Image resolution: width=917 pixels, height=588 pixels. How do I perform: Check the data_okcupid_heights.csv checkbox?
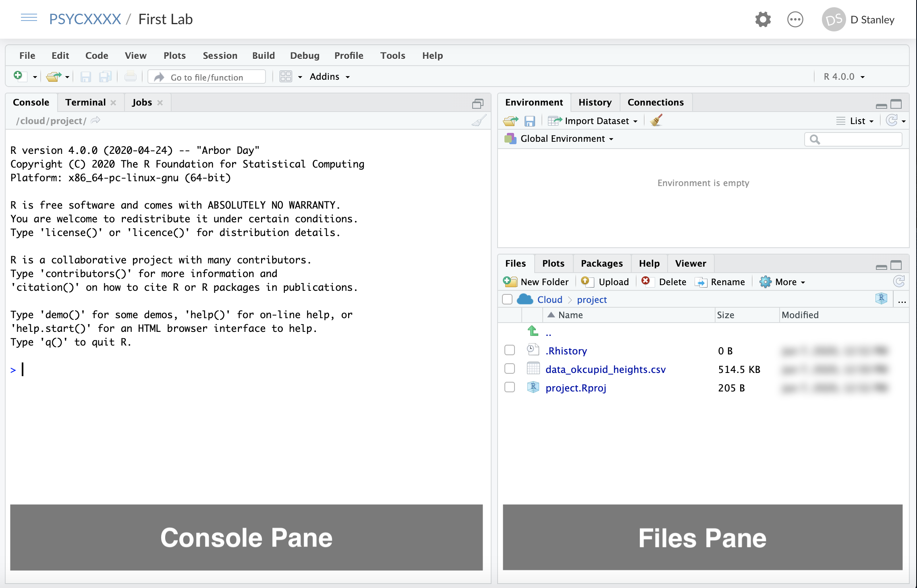point(510,369)
